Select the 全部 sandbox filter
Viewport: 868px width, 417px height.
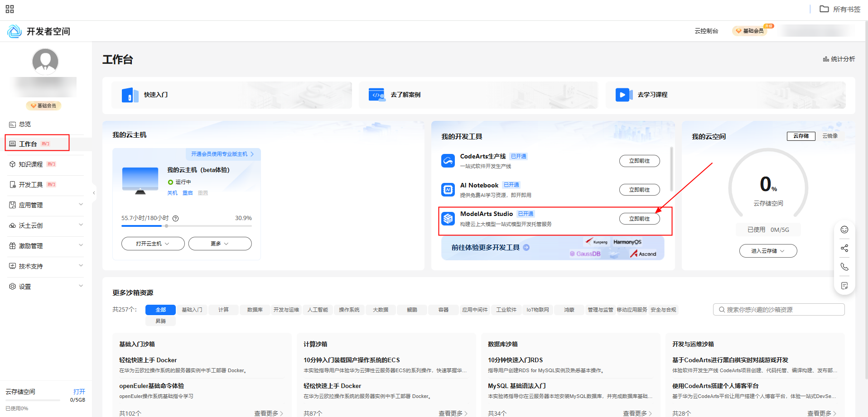[x=160, y=310]
